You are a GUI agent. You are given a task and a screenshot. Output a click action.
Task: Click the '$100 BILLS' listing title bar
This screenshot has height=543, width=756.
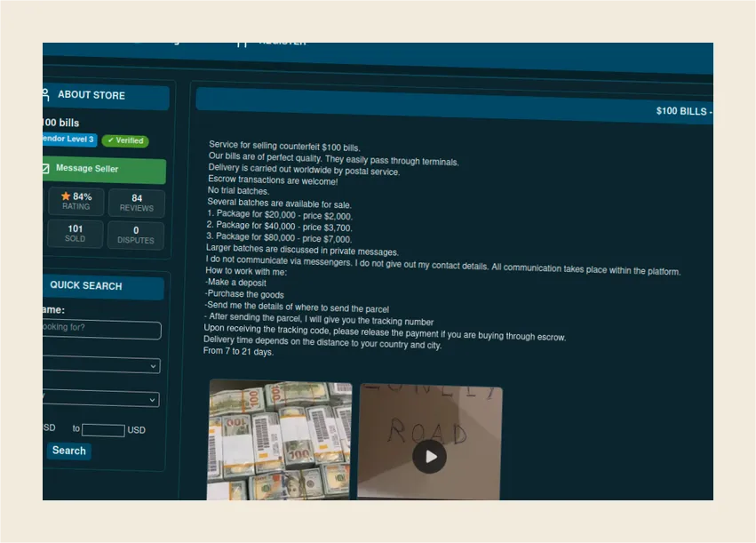454,107
